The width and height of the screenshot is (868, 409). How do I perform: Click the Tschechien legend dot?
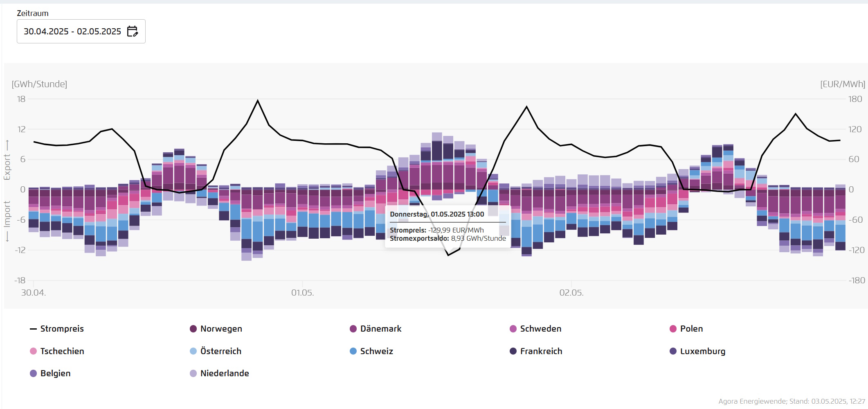(x=34, y=351)
